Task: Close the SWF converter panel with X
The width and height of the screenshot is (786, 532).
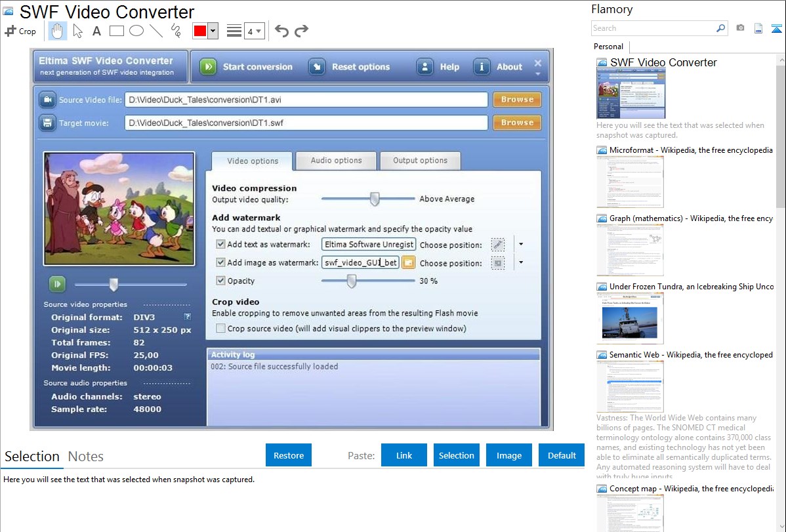Action: [538, 63]
